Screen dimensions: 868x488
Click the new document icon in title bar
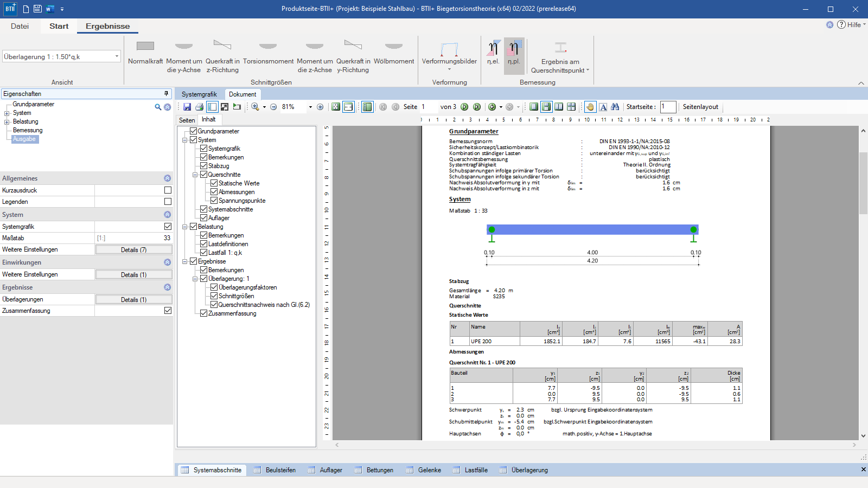click(25, 9)
